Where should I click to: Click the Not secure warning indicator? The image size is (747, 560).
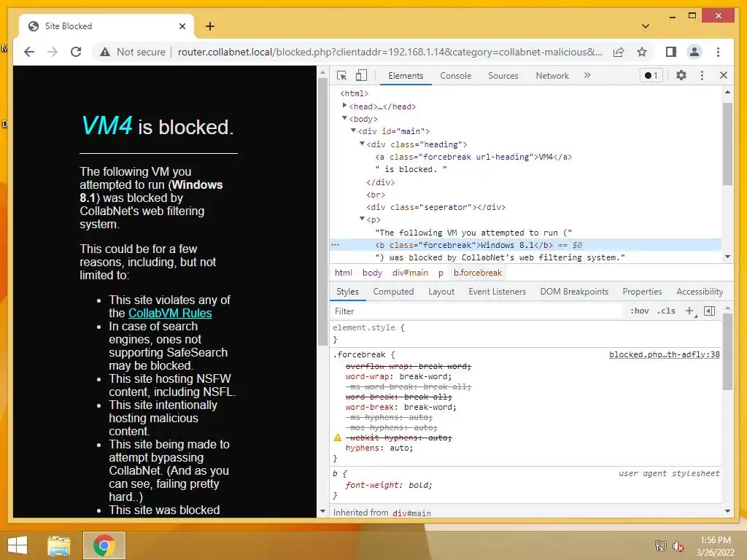click(x=133, y=52)
